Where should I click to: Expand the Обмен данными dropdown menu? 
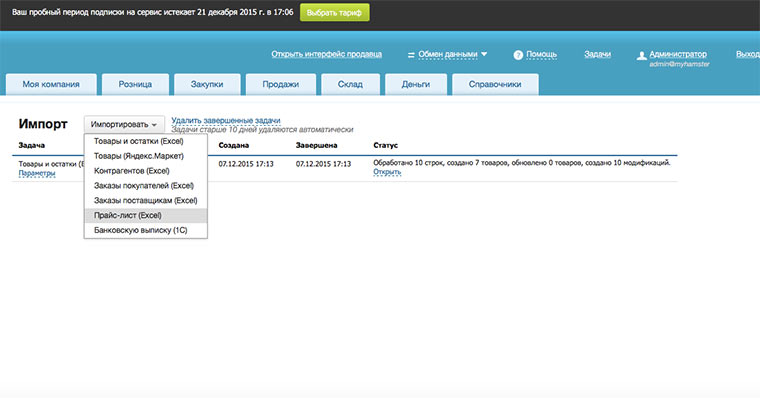[x=453, y=54]
